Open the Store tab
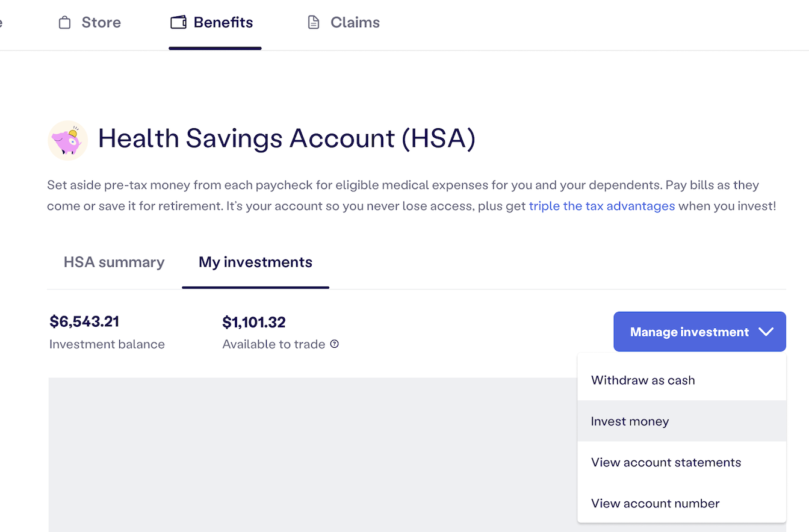This screenshot has width=809, height=532. tap(90, 23)
